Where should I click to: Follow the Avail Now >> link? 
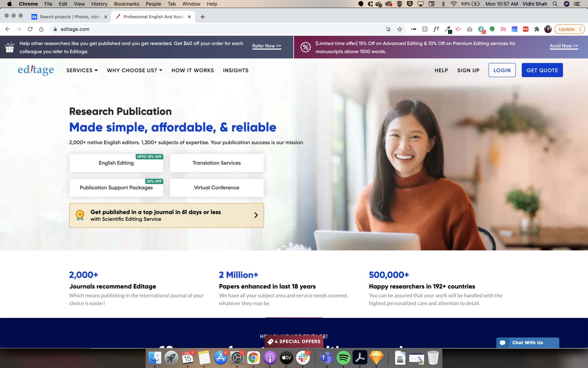coord(564,46)
